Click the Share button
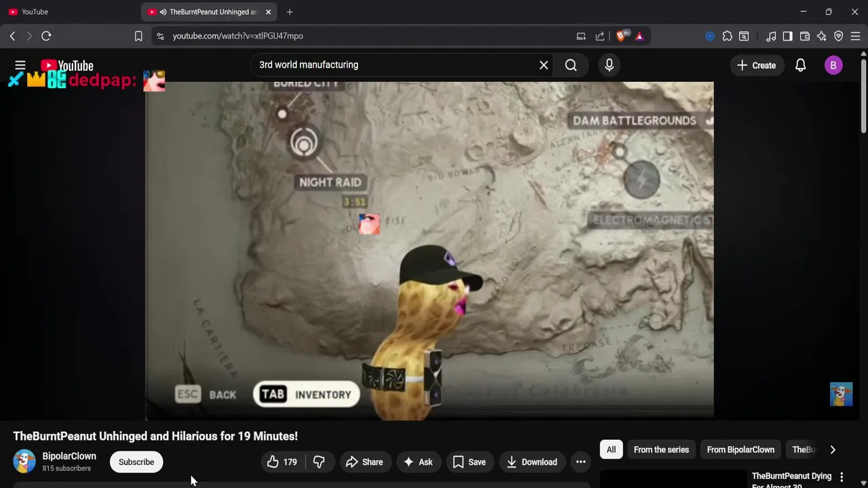Image resolution: width=868 pixels, height=488 pixels. [364, 462]
